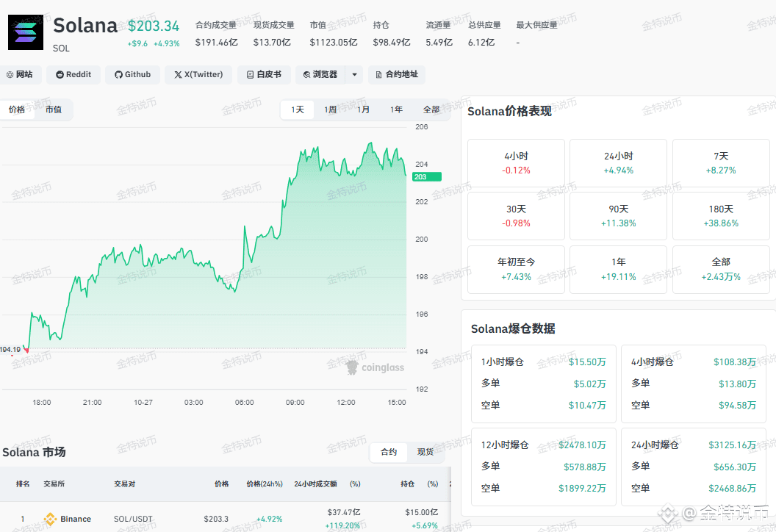
Task: Select the 1周 chart range
Action: 330,109
